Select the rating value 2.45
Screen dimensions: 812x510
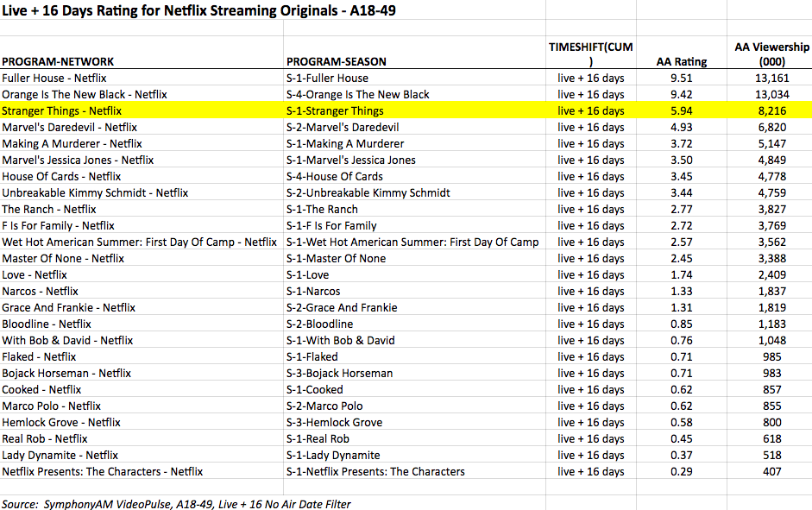[x=682, y=258]
